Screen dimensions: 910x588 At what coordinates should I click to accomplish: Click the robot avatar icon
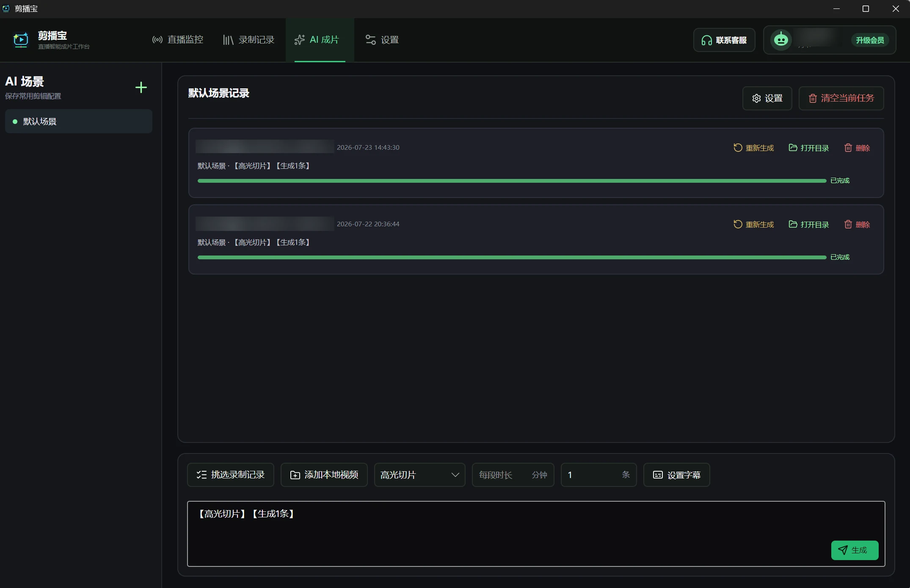(x=781, y=40)
